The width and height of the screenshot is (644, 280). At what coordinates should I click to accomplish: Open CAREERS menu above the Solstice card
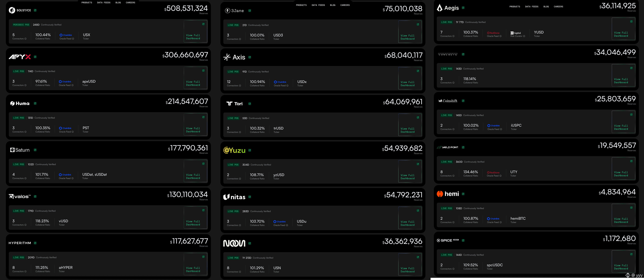pos(131,3)
